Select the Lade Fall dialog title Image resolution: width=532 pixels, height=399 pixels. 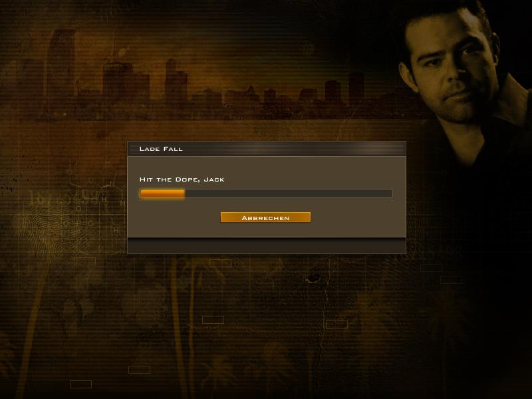point(161,148)
